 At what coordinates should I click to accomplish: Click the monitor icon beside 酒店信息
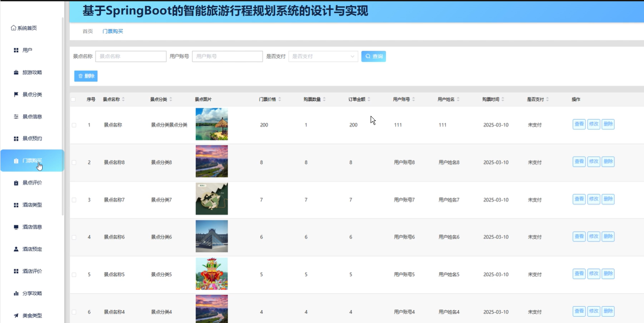[16, 227]
